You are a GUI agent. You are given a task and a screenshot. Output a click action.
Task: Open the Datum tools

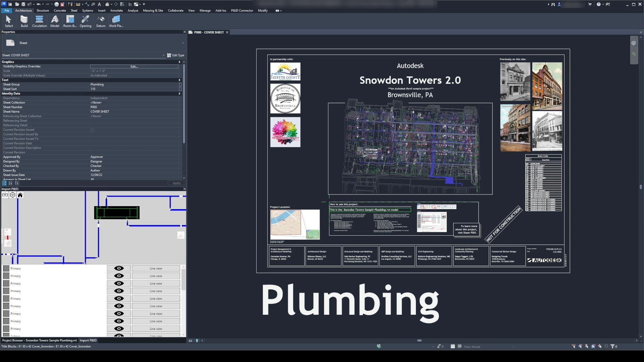click(x=101, y=21)
